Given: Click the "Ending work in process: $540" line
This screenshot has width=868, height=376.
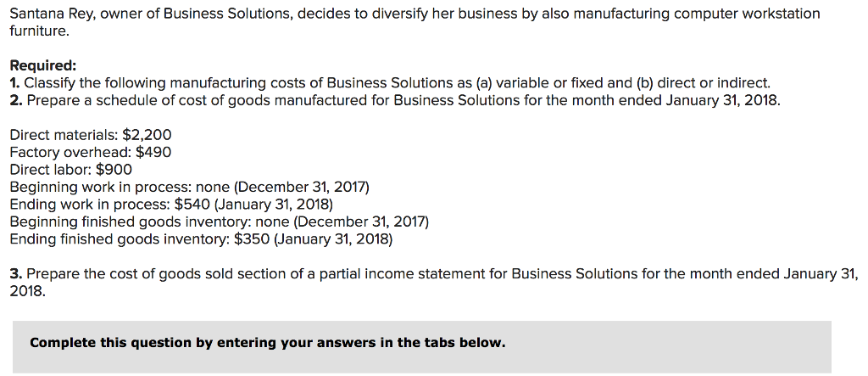Looking at the screenshot, I should [x=171, y=205].
